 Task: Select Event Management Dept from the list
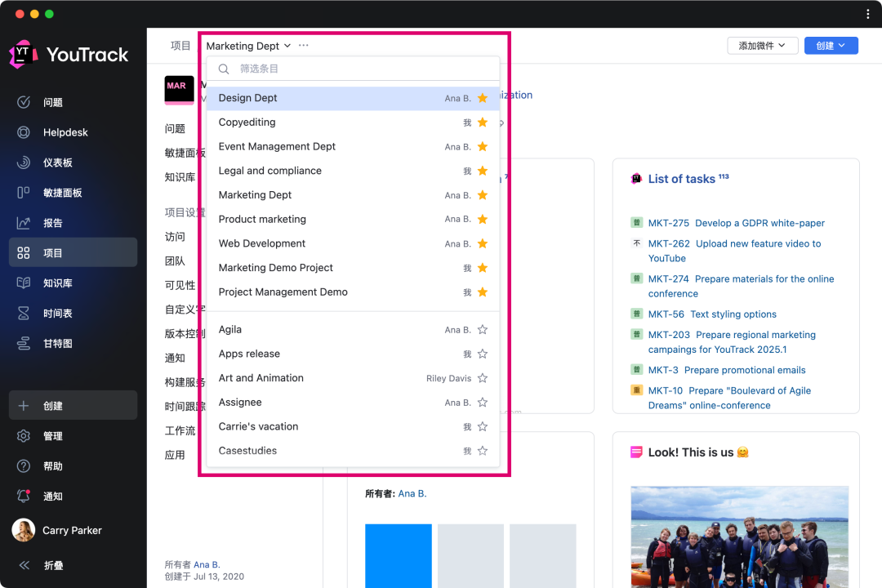353,146
